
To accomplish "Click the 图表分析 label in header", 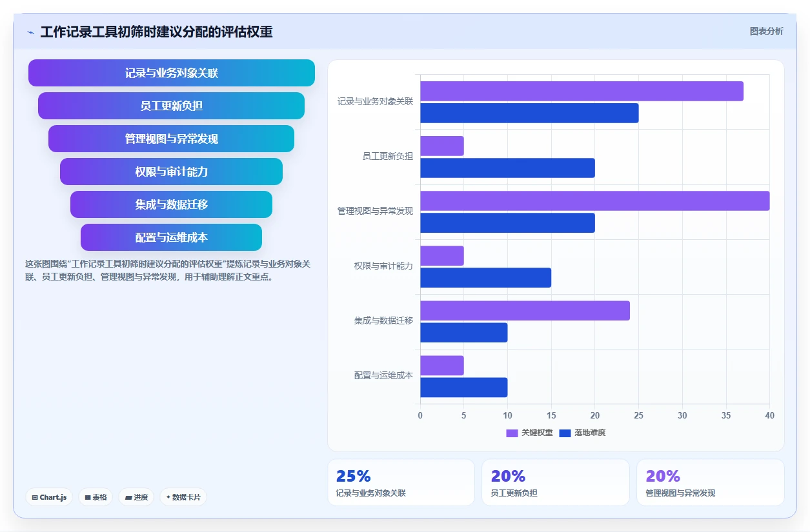I will click(766, 31).
